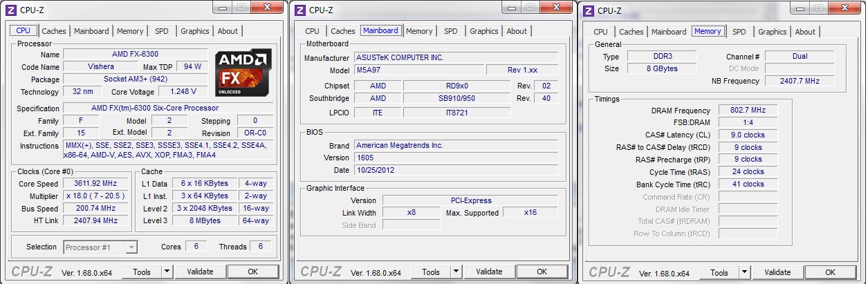The image size is (868, 284).
Task: Open About tab in the Memory window
Action: pyautogui.click(x=805, y=32)
